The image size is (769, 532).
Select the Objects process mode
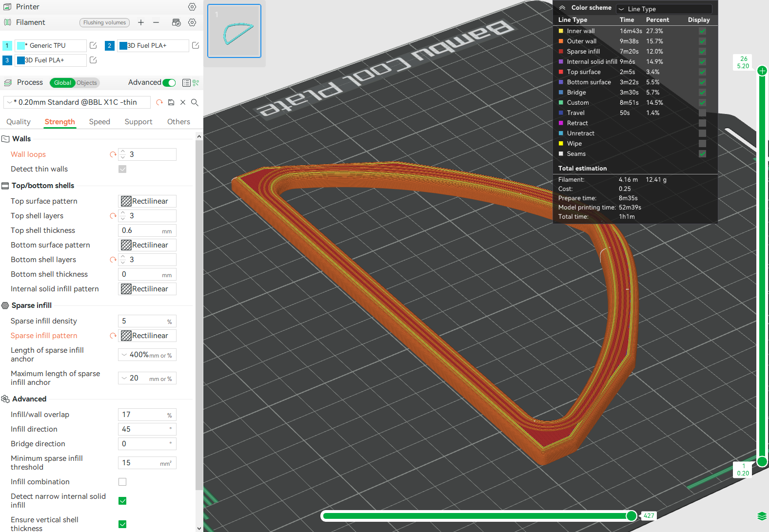[87, 83]
